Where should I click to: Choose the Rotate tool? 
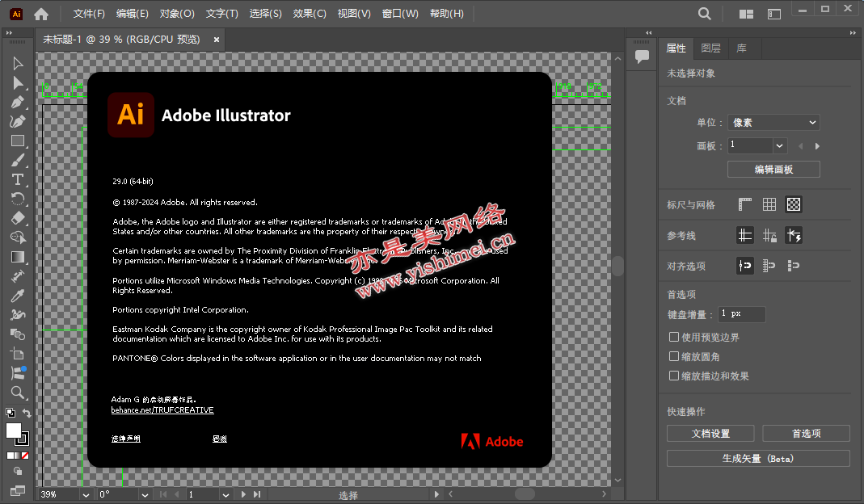click(x=18, y=199)
